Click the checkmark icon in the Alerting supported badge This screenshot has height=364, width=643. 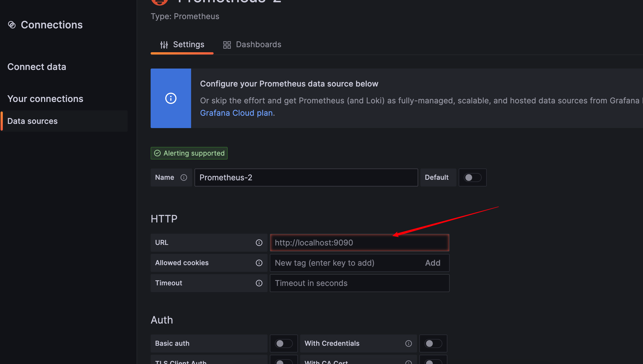pyautogui.click(x=157, y=153)
